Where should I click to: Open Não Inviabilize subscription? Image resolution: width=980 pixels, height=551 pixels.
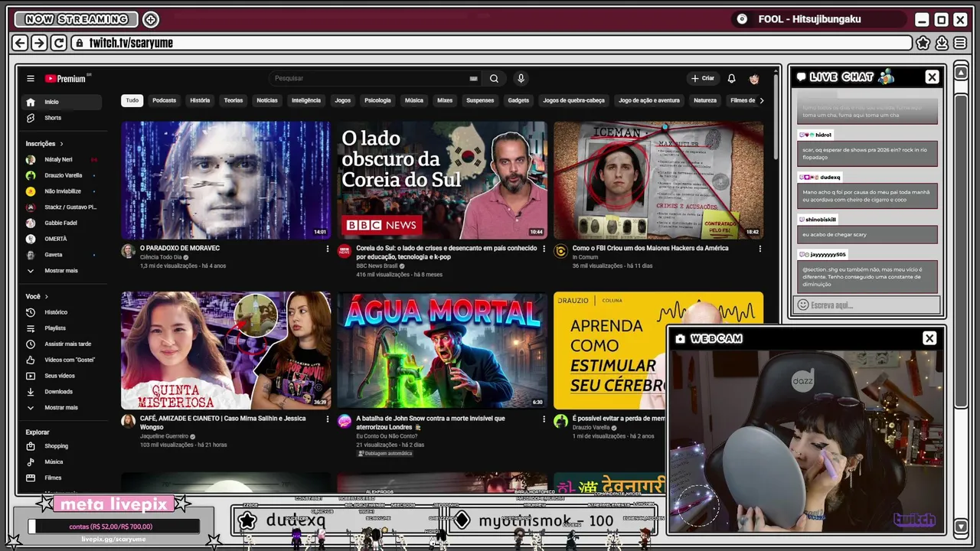tap(61, 191)
